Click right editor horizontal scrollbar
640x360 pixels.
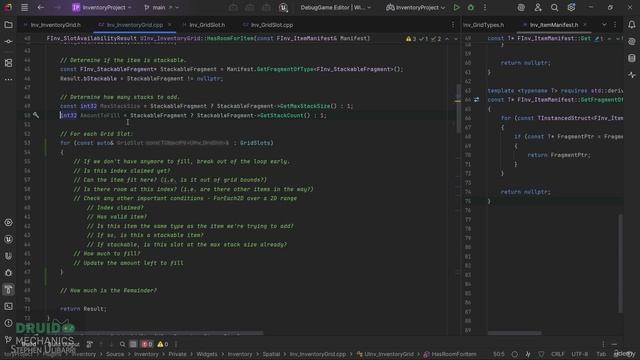click(x=514, y=333)
